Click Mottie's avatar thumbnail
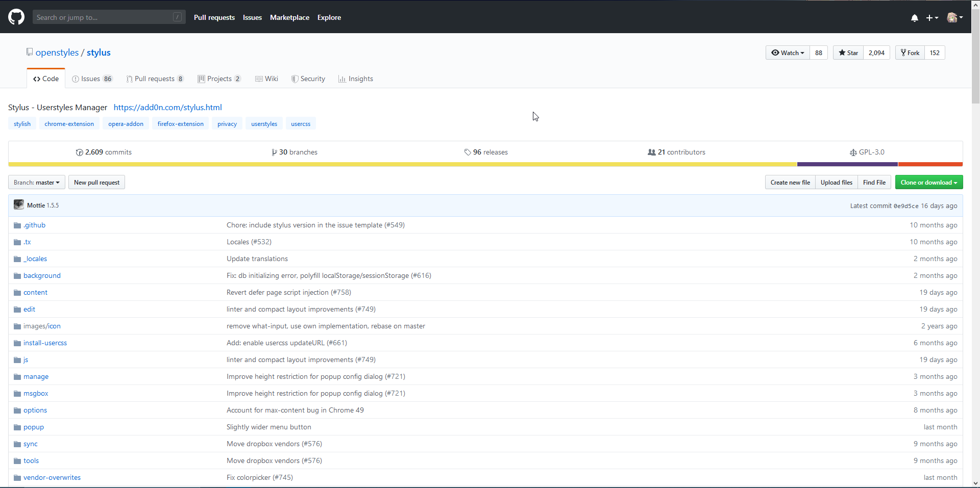This screenshot has width=980, height=488. 19,204
